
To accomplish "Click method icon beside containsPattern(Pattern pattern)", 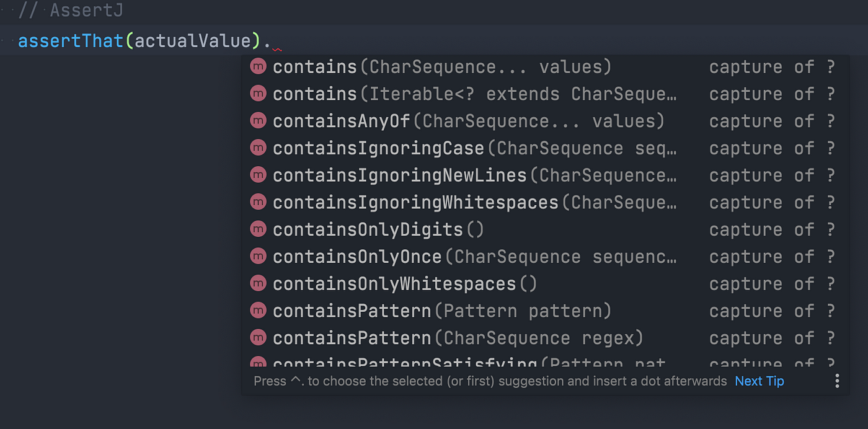I will [x=258, y=311].
